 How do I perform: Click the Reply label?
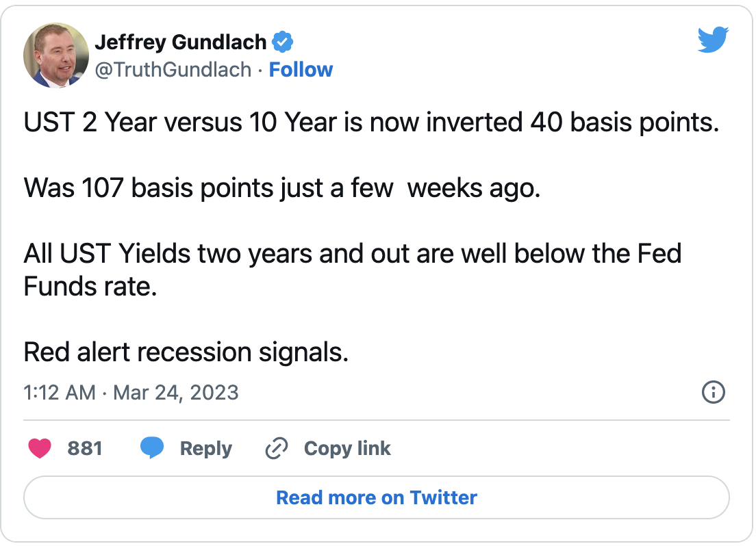click(x=205, y=449)
